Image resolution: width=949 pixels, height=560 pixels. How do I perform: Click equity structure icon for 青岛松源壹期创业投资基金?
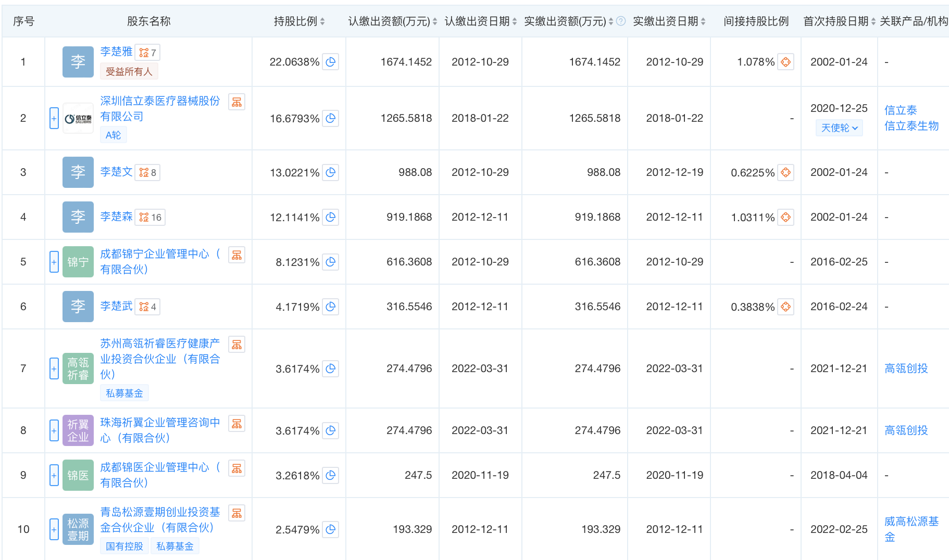[236, 513]
